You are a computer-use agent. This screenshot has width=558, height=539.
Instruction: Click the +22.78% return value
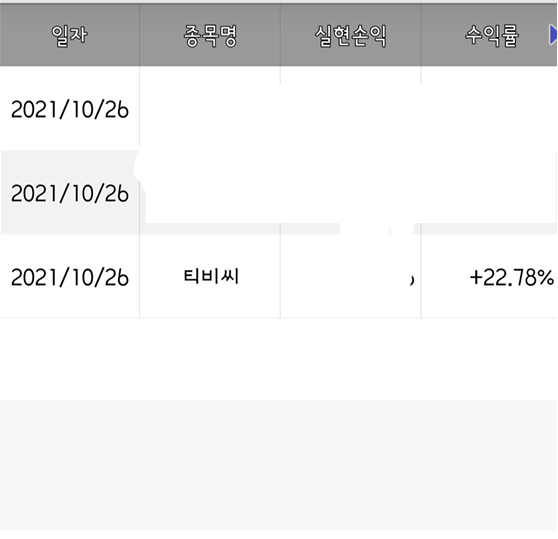(x=512, y=278)
